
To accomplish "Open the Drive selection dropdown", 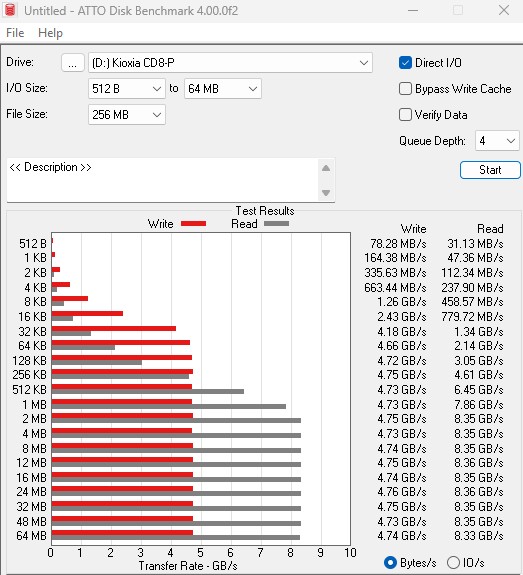I will click(230, 63).
